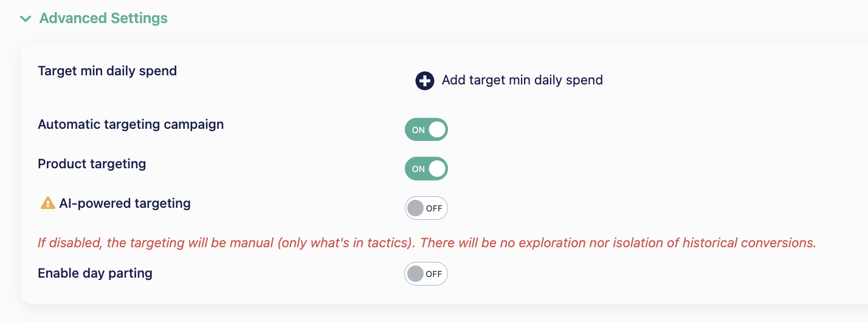Turn on Enable day parting switch
This screenshot has width=868, height=322.
click(426, 274)
